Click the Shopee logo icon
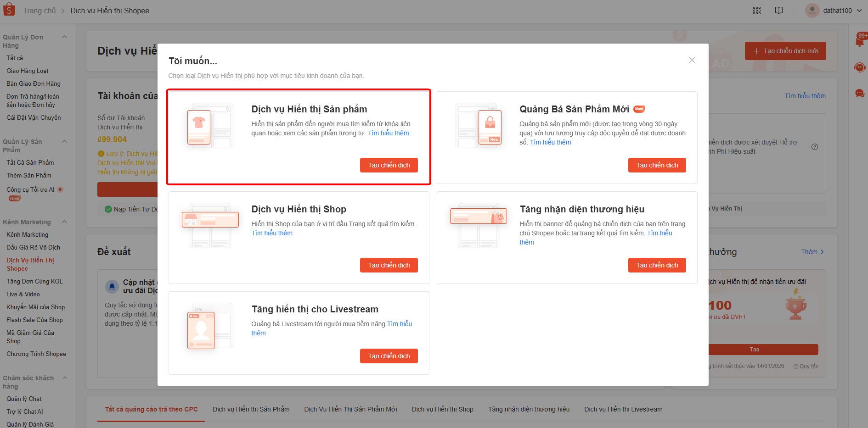This screenshot has width=868, height=428. pyautogui.click(x=9, y=10)
